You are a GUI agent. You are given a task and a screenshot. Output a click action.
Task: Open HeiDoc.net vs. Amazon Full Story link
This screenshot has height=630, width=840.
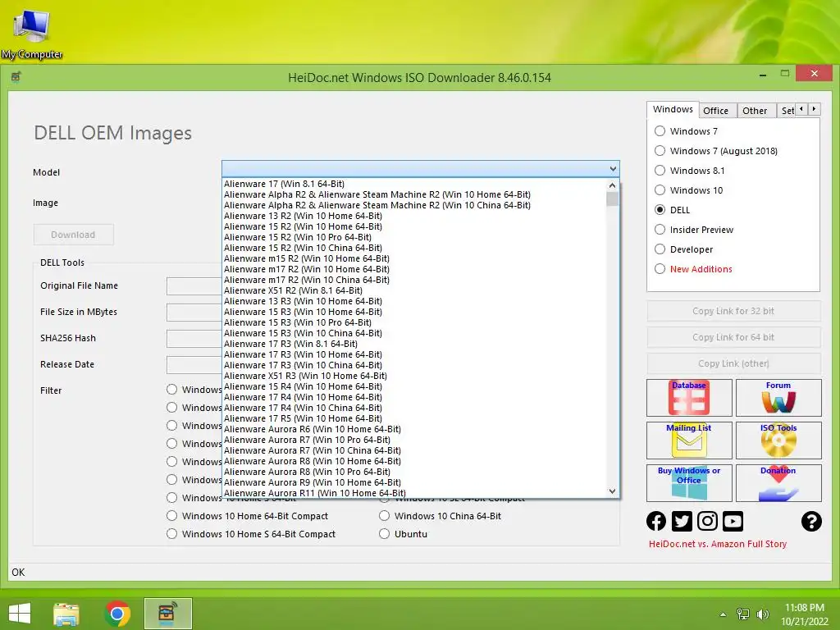717,545
